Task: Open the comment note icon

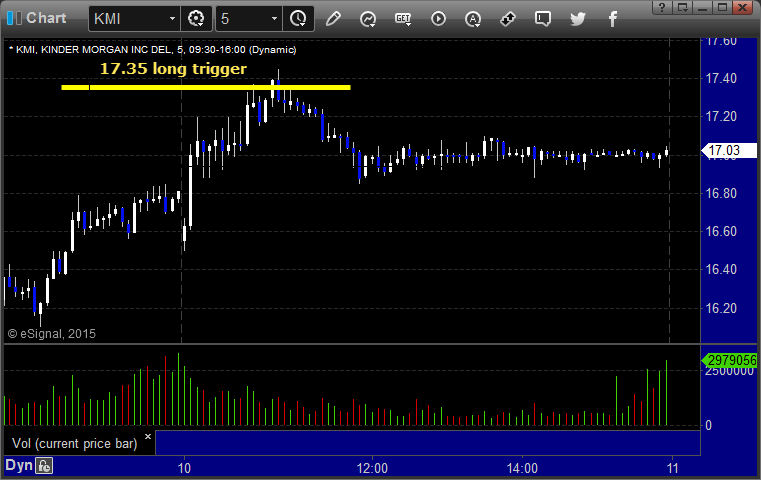Action: pyautogui.click(x=543, y=19)
